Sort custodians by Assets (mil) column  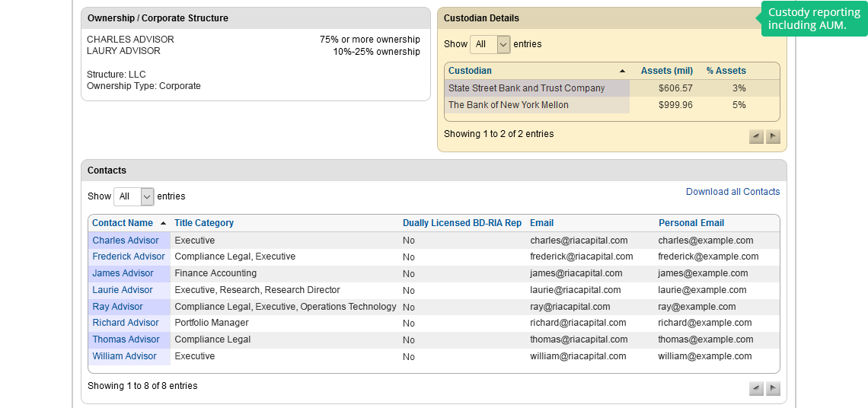[667, 71]
